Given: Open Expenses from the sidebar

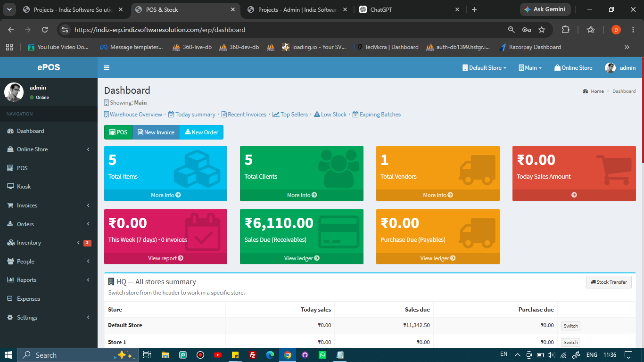Looking at the screenshot, I should [x=49, y=299].
